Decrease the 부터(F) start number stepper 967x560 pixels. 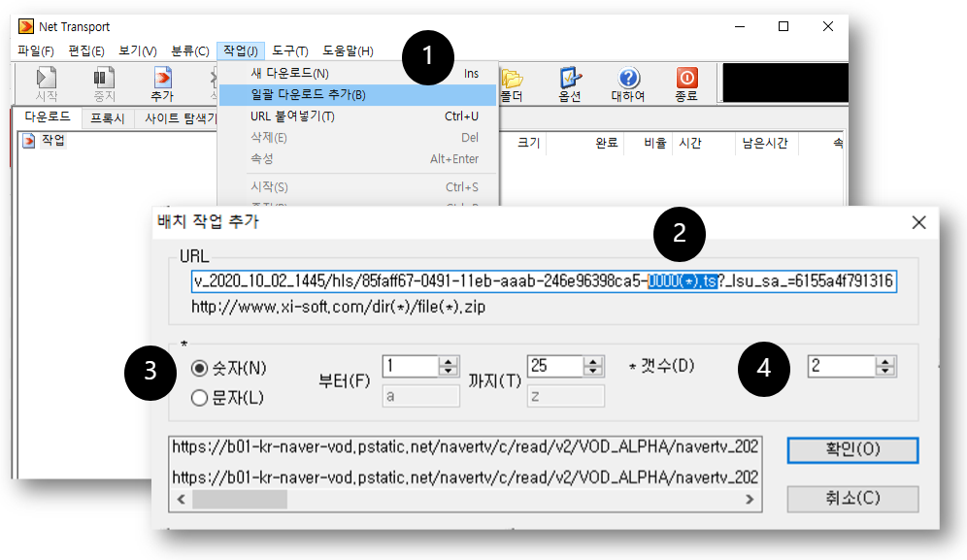tap(449, 371)
